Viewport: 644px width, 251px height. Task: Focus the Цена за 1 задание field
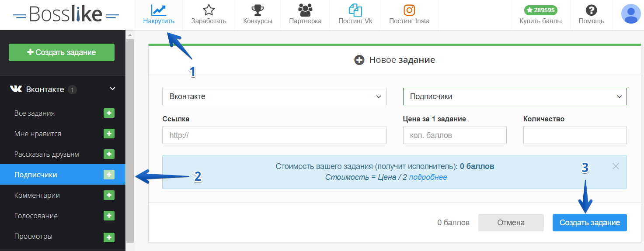coord(455,135)
